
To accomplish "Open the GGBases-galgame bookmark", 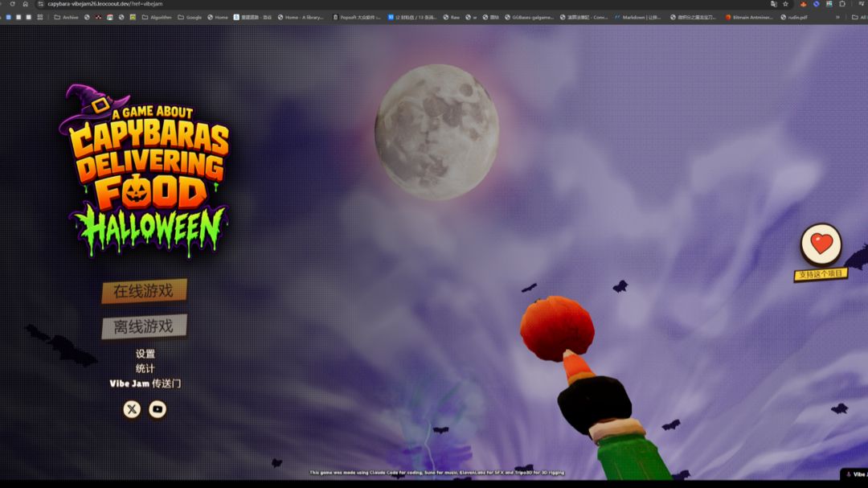I will click(x=529, y=17).
